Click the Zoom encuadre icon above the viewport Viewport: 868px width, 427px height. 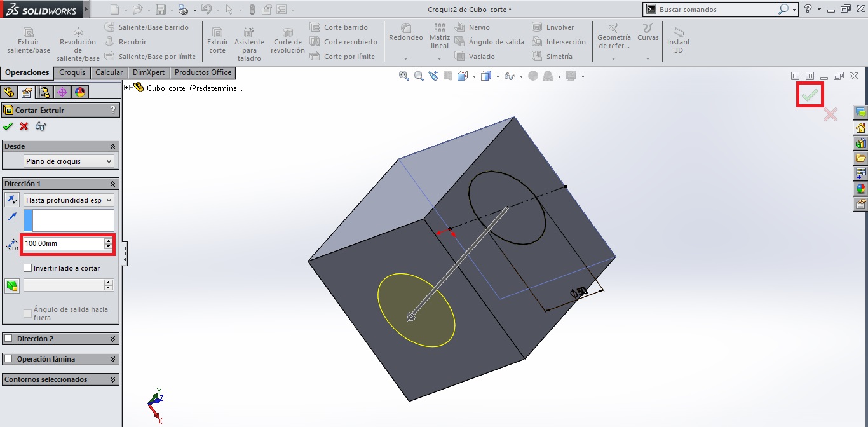(417, 76)
